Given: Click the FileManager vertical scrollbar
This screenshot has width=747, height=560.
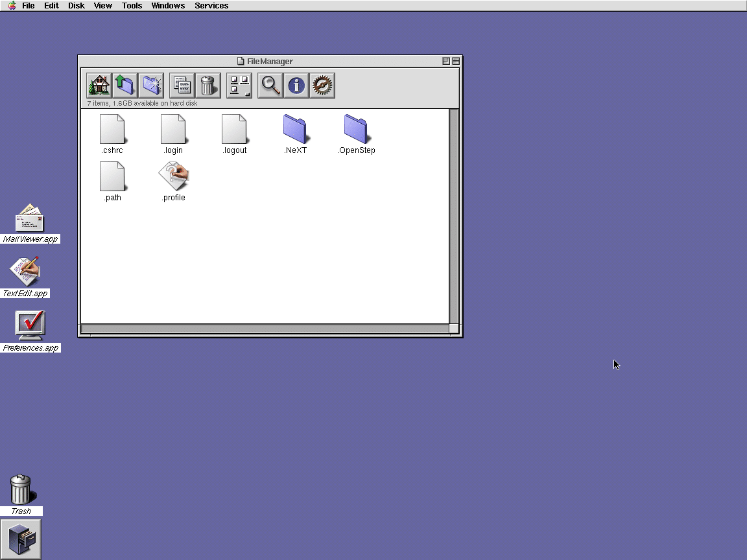Looking at the screenshot, I should click(454, 216).
